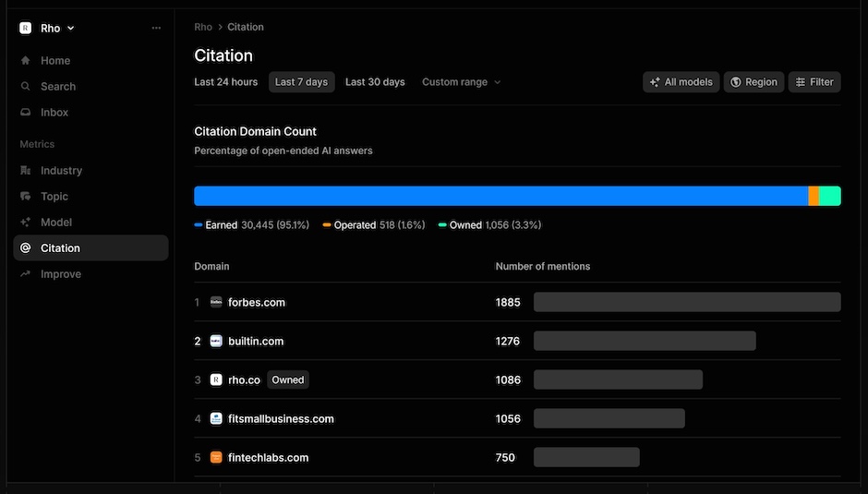The width and height of the screenshot is (868, 494).
Task: Open the three-dots workspace menu
Action: coord(156,28)
